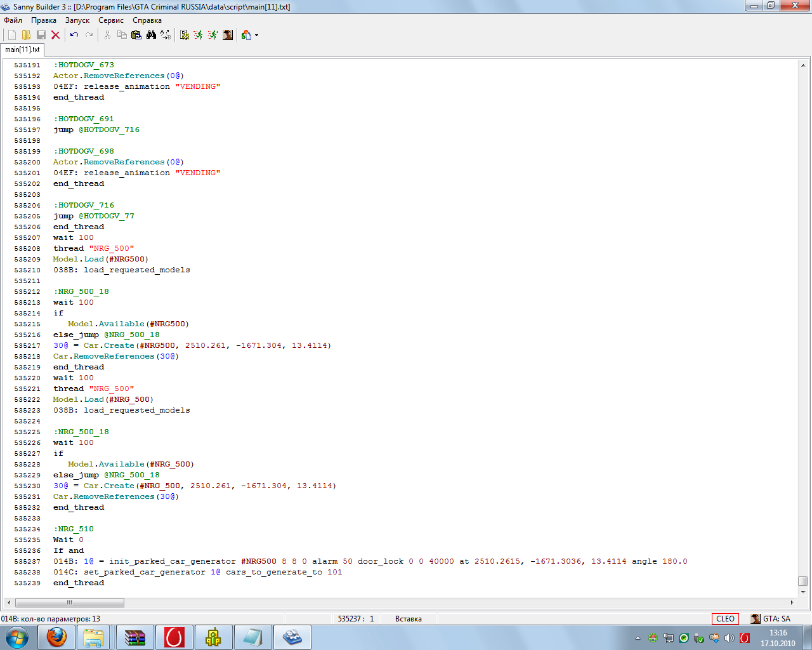Click the Replace A-to-B icon
The height and width of the screenshot is (650, 812).
(166, 35)
